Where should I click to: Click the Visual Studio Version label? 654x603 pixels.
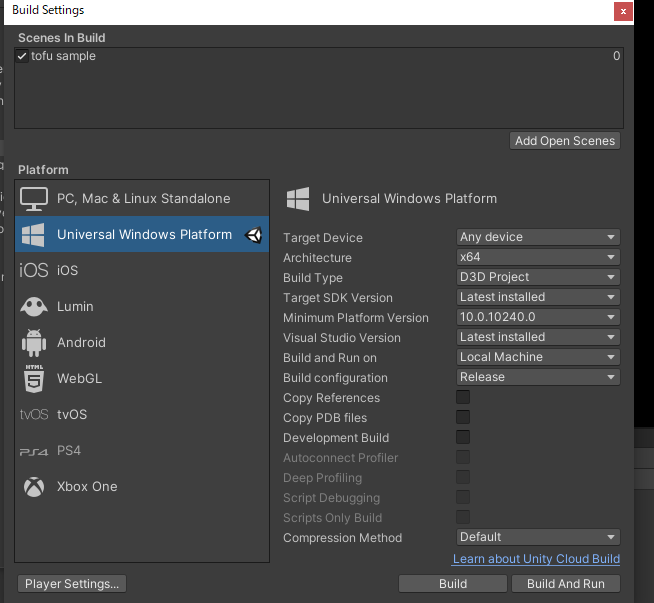pyautogui.click(x=342, y=338)
